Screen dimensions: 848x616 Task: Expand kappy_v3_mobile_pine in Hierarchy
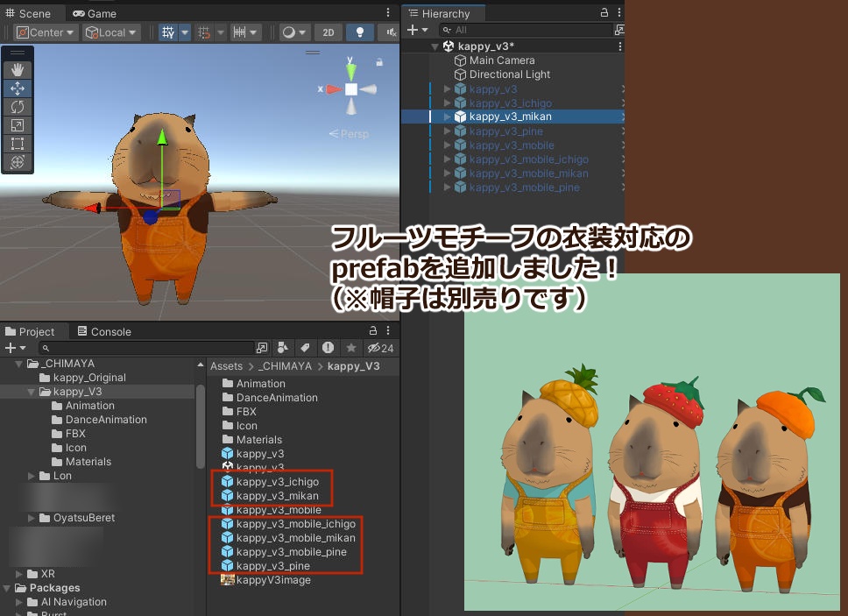click(x=447, y=188)
